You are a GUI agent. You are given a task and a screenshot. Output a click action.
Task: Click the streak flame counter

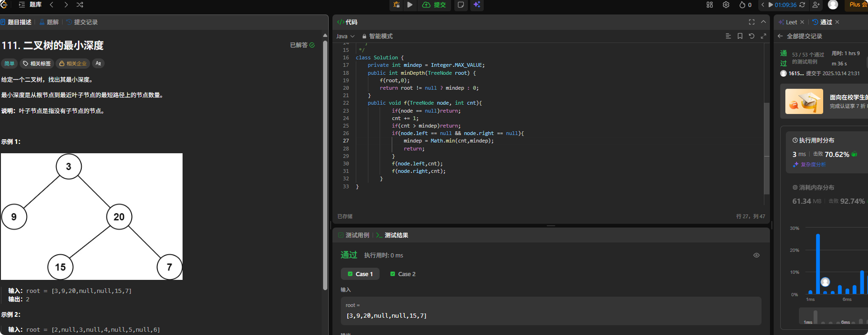(745, 5)
